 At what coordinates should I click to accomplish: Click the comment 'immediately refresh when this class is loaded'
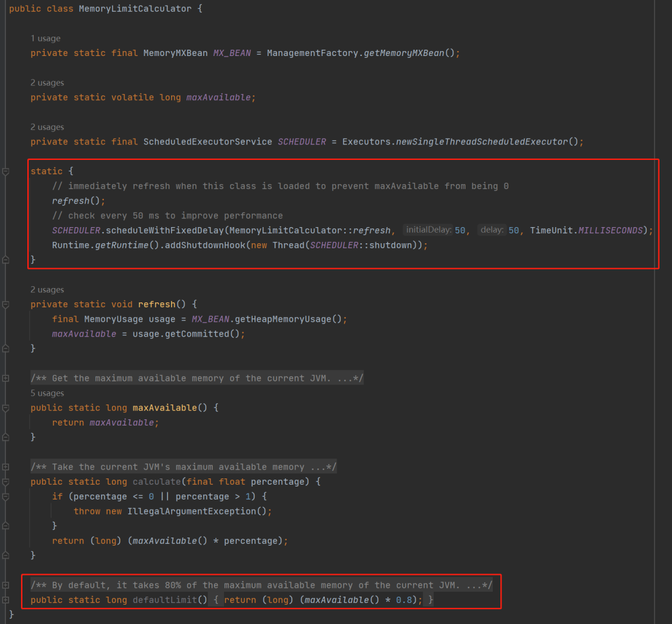pyautogui.click(x=280, y=186)
